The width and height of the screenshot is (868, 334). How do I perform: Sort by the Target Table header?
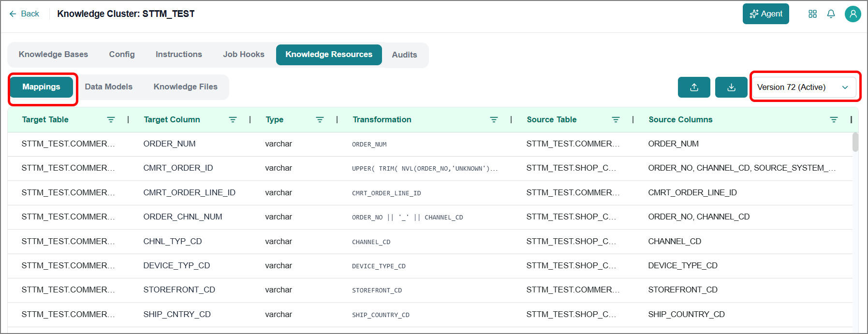pos(45,119)
